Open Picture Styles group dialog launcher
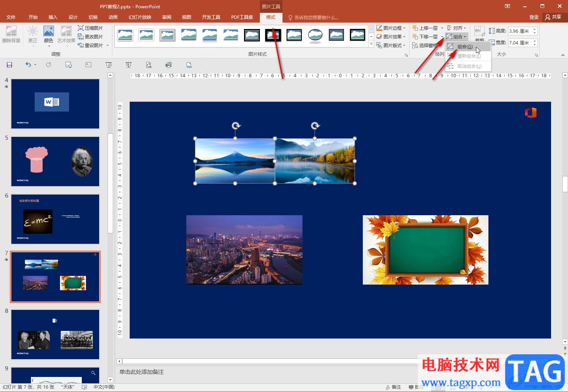This screenshot has height=392, width=568. click(x=406, y=55)
